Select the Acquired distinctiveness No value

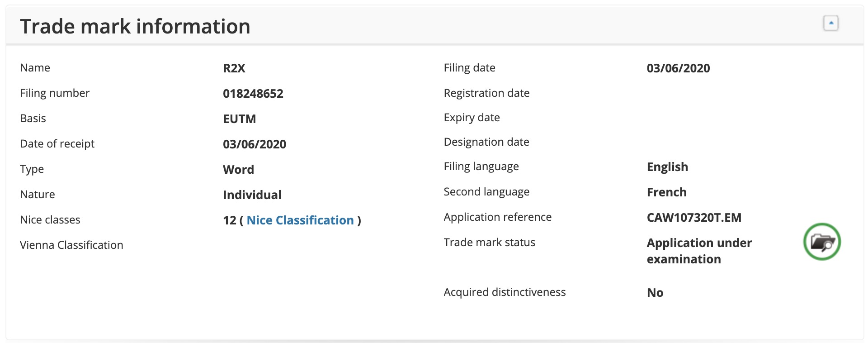tap(655, 293)
